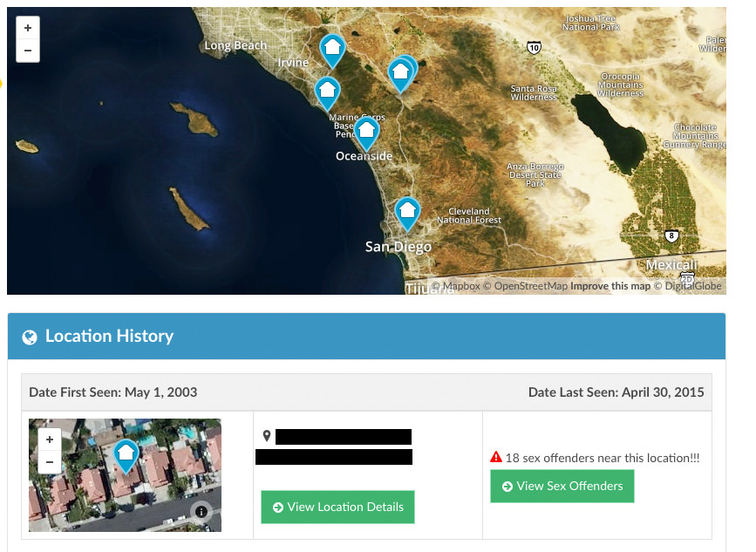Click the marker near Marine Corps Base Pendleton
This screenshot has height=552, width=756.
[x=327, y=91]
